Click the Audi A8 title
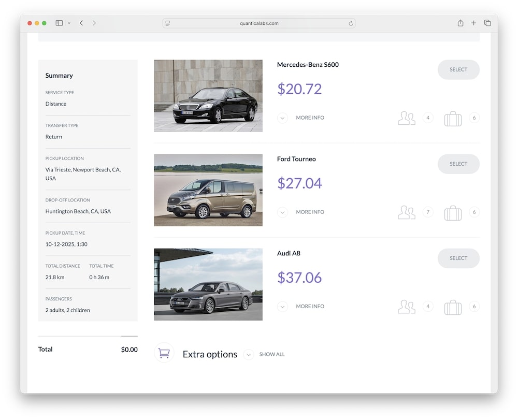Image resolution: width=518 pixels, height=420 pixels. click(x=289, y=253)
